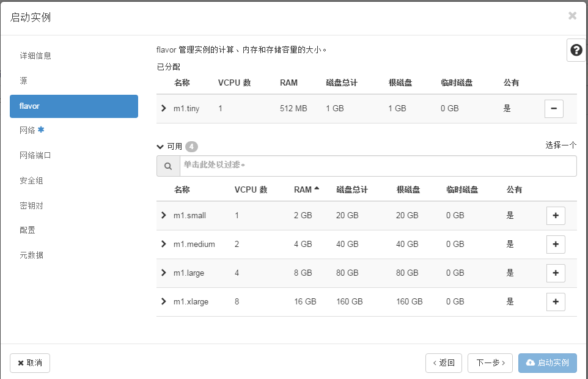Expand m1.small row details chevron

click(163, 215)
